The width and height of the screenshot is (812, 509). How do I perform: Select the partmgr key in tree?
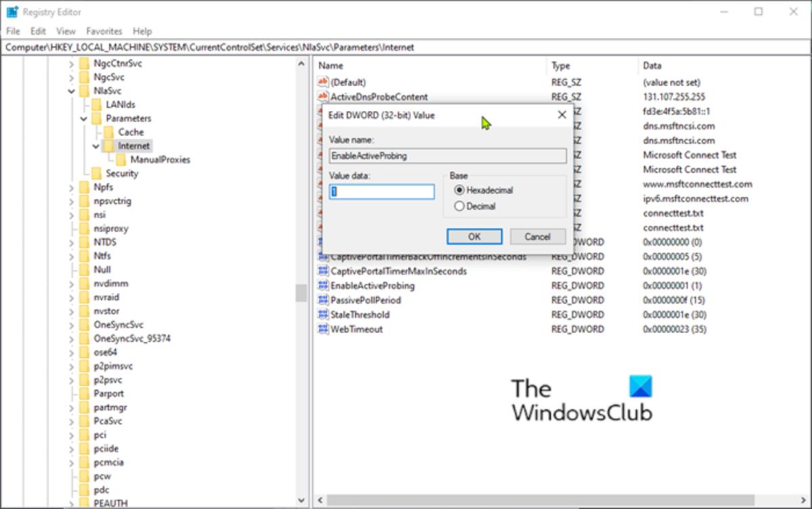(111, 407)
